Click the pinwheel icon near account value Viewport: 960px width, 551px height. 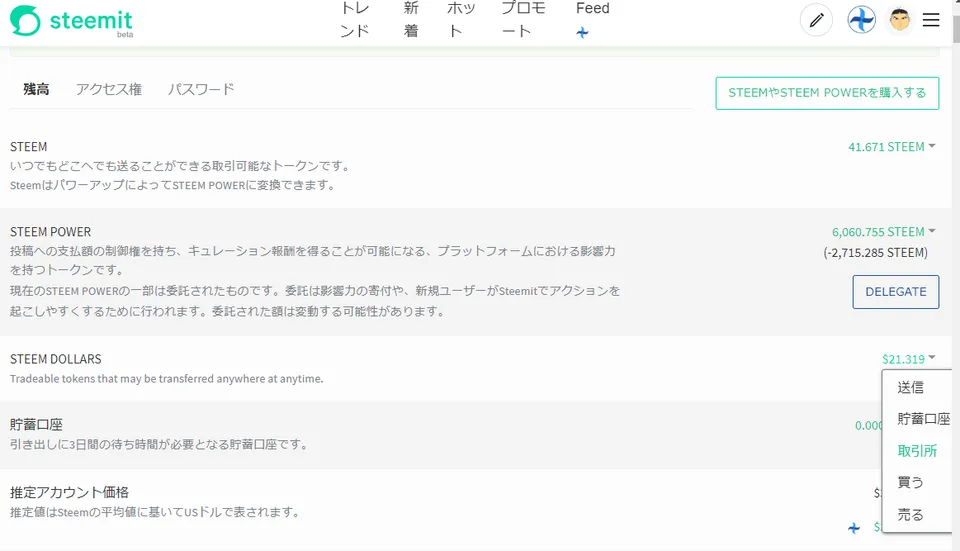coord(854,528)
